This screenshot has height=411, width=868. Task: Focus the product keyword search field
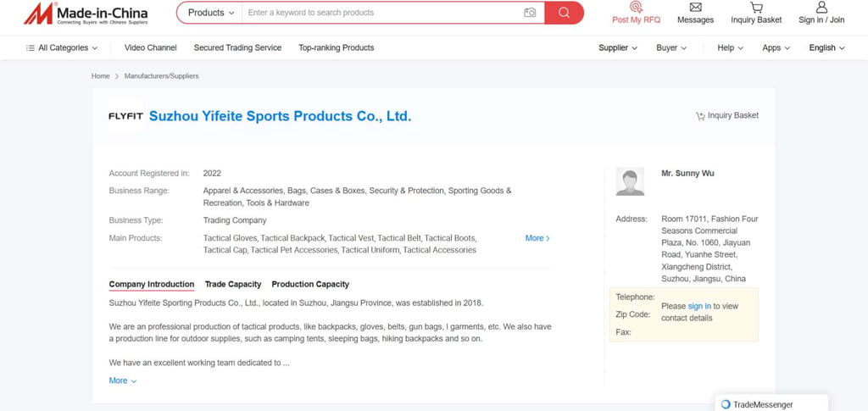(x=382, y=13)
